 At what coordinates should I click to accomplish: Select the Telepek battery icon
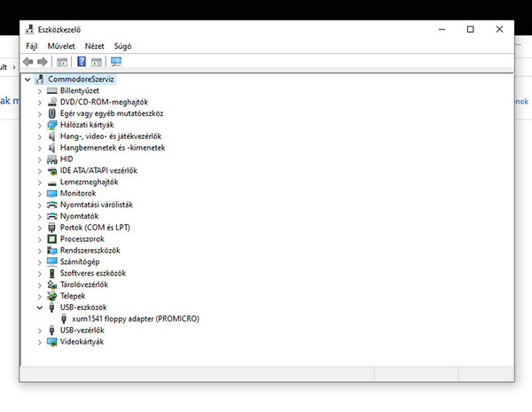(52, 296)
